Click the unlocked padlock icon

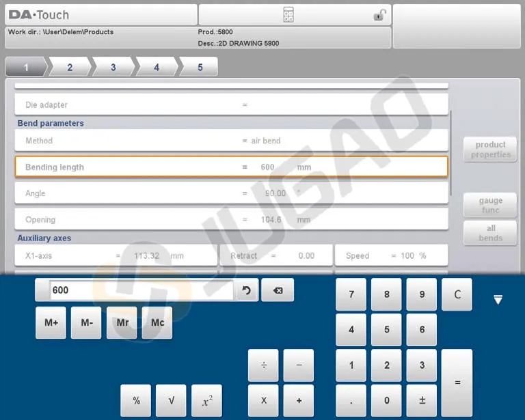point(379,15)
